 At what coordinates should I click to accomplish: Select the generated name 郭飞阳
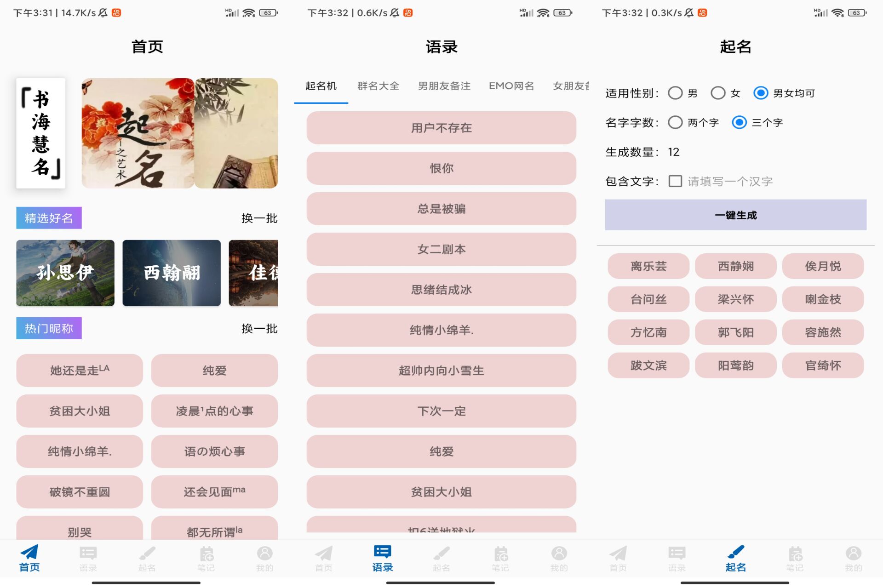(735, 332)
